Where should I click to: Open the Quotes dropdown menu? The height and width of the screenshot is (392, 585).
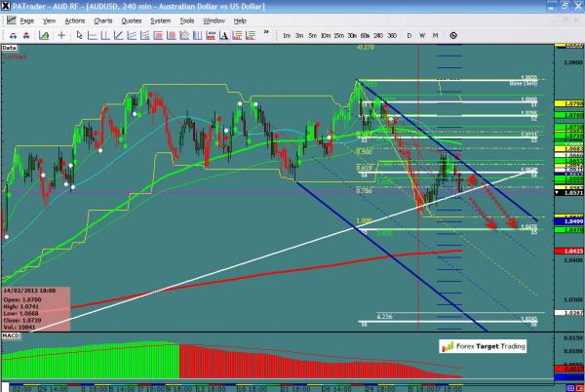131,20
